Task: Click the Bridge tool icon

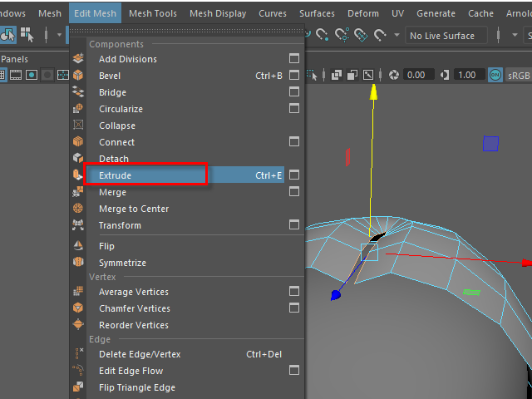Action: [78, 92]
